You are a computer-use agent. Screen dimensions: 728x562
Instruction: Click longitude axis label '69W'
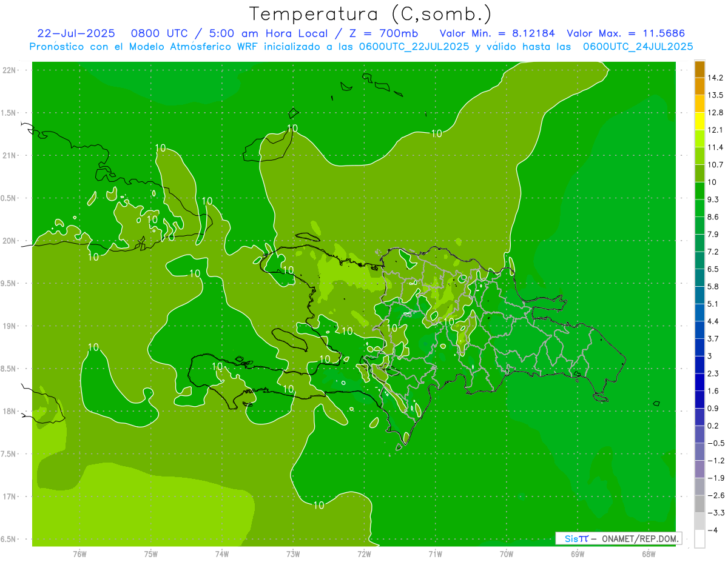click(x=578, y=554)
